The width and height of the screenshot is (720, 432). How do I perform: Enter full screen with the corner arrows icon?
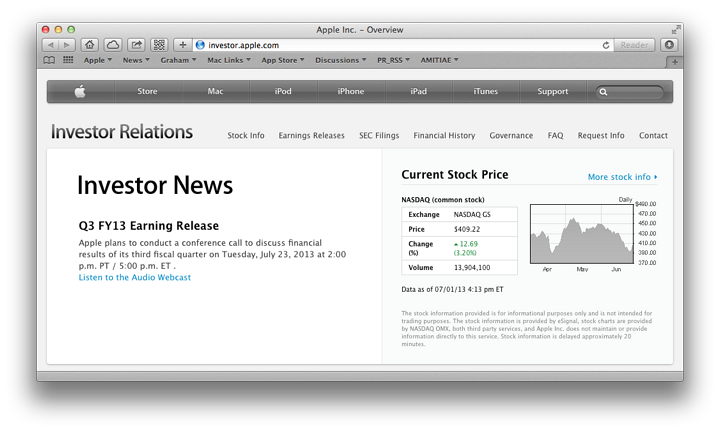pos(675,29)
